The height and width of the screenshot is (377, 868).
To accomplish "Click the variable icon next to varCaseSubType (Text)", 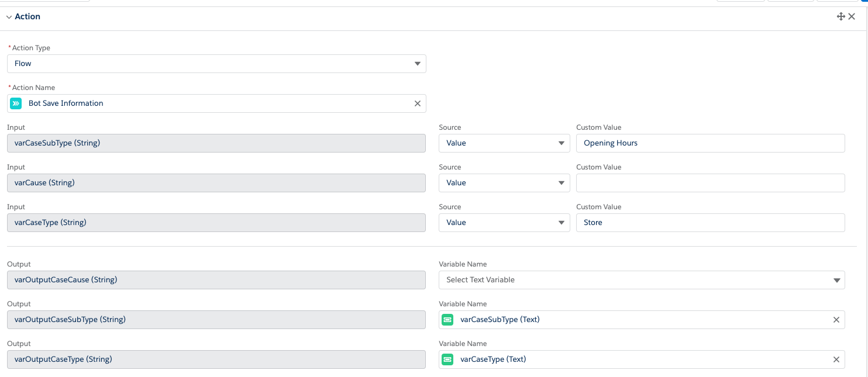I will [447, 320].
